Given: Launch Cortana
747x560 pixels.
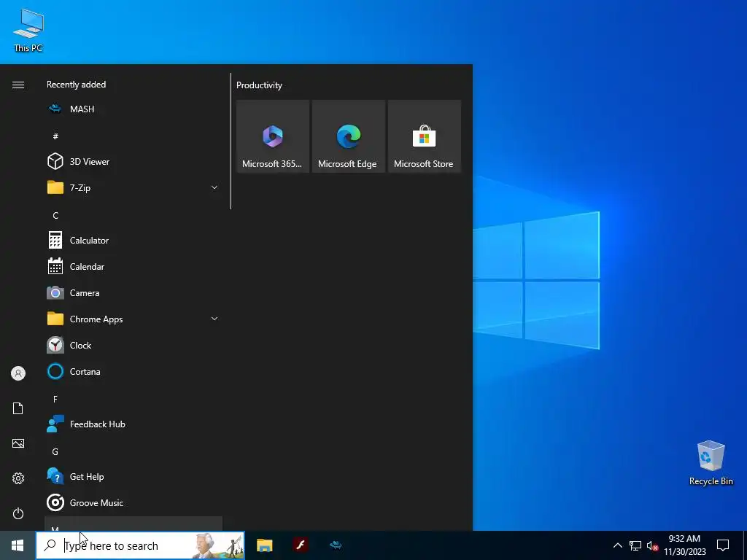Looking at the screenshot, I should click(133, 371).
